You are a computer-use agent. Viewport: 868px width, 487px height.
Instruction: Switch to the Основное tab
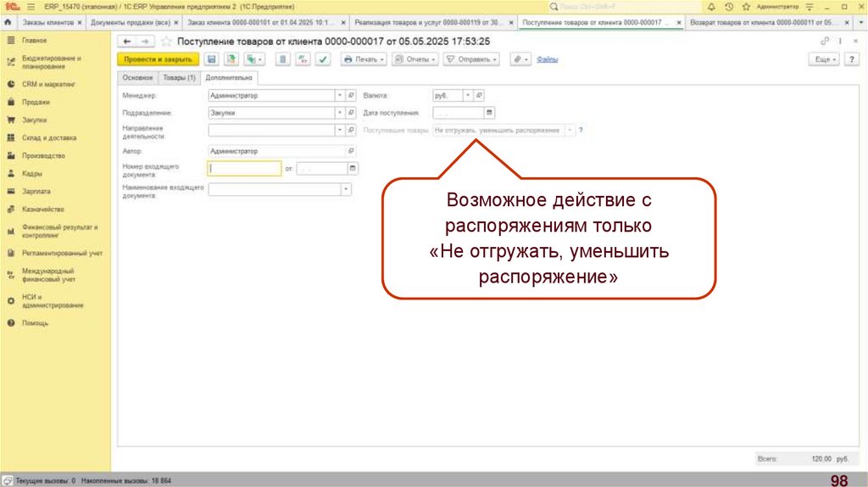pos(136,78)
